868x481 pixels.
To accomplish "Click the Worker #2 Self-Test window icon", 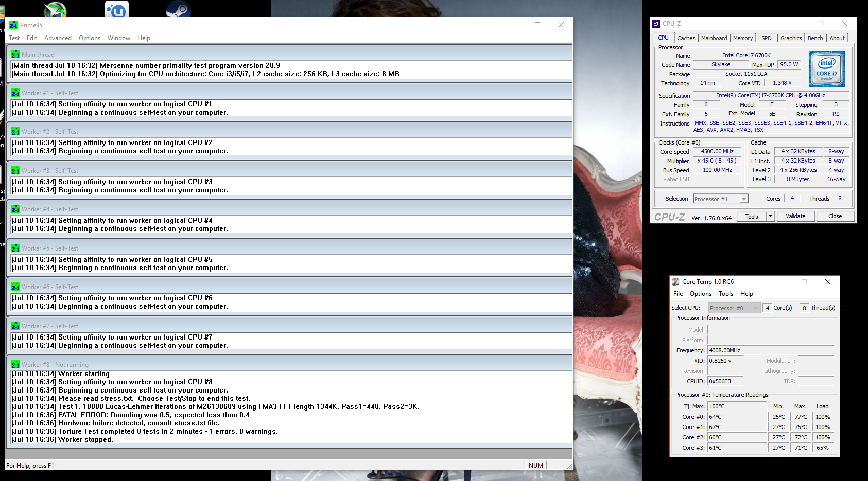I will point(15,132).
